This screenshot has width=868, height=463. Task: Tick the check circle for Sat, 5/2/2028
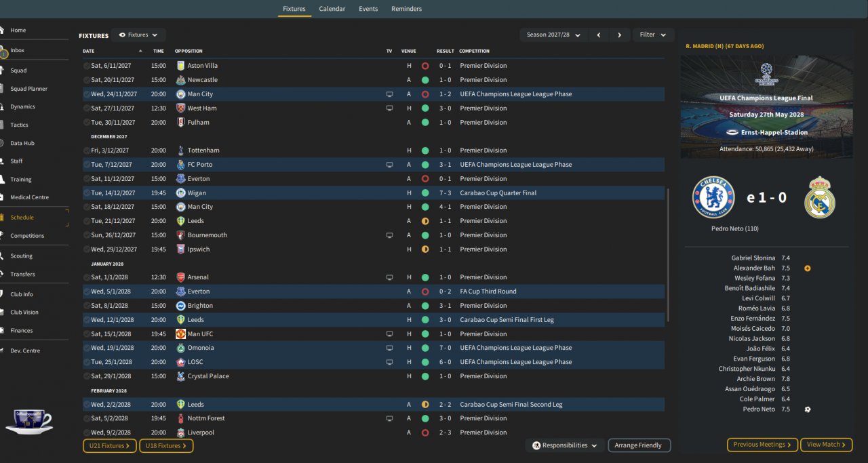pos(86,418)
